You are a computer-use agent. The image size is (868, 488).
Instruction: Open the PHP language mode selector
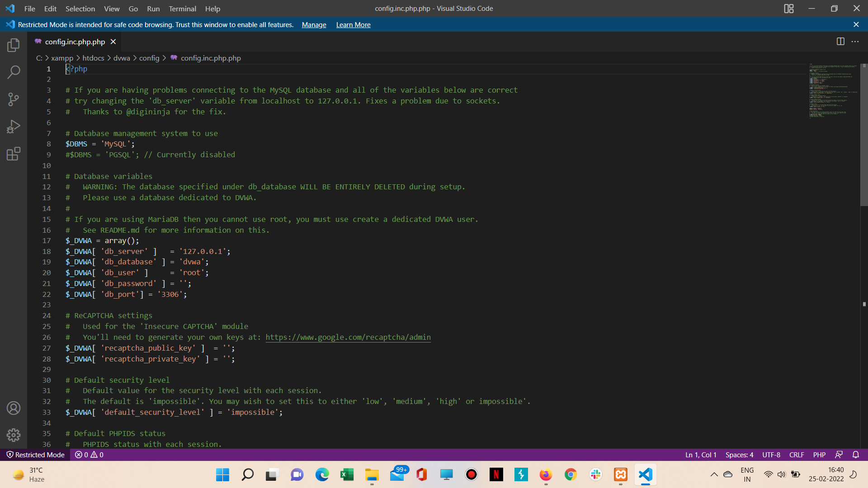[x=819, y=455]
